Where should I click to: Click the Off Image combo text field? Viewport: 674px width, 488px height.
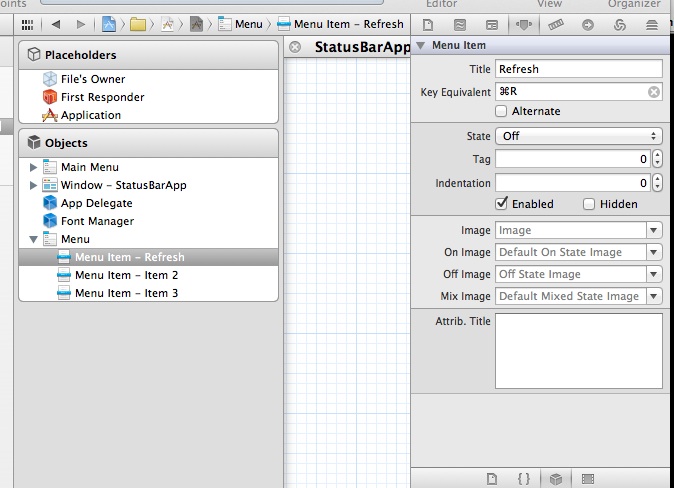pyautogui.click(x=570, y=274)
